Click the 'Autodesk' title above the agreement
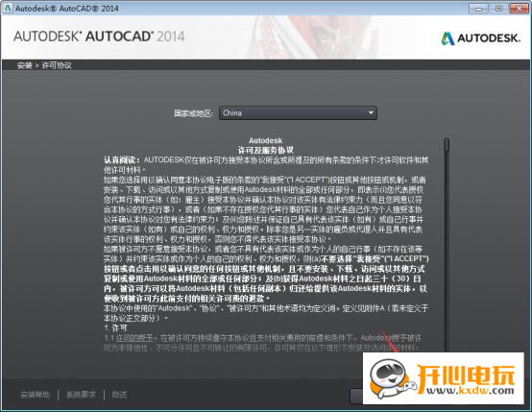Image resolution: width=532 pixels, height=412 pixels. [x=265, y=140]
